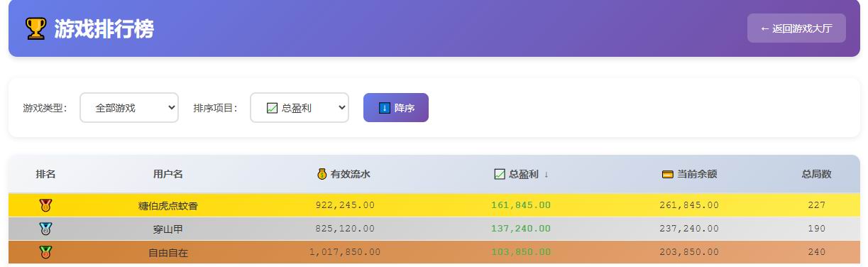The image size is (868, 267).
Task: Click the 排序项目 label
Action: point(215,108)
